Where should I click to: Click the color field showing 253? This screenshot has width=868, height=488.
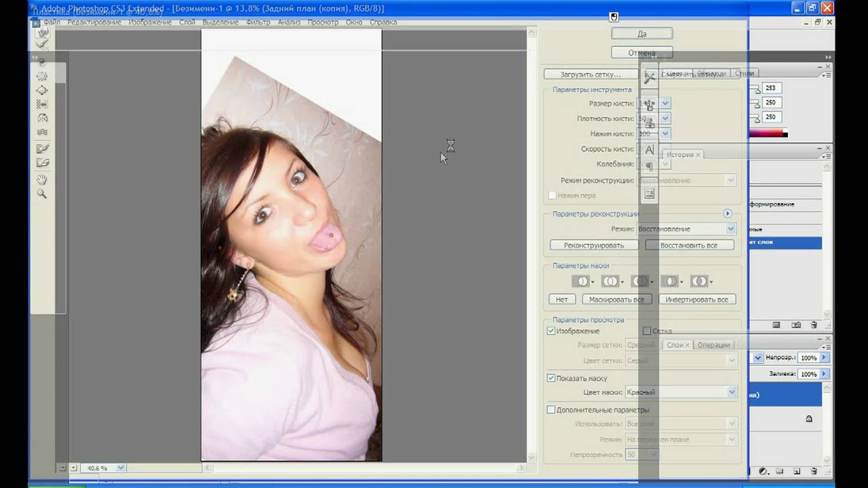772,88
